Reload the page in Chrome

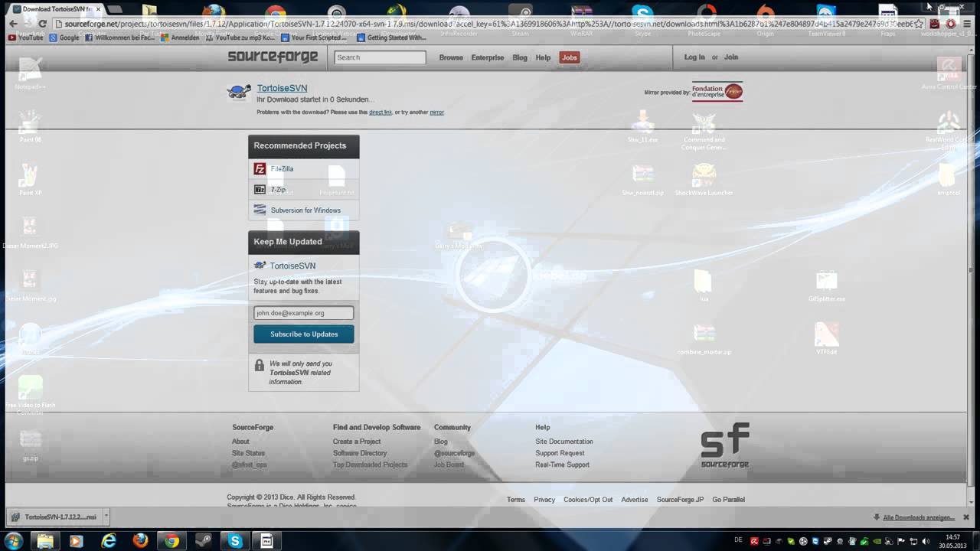pos(42,24)
